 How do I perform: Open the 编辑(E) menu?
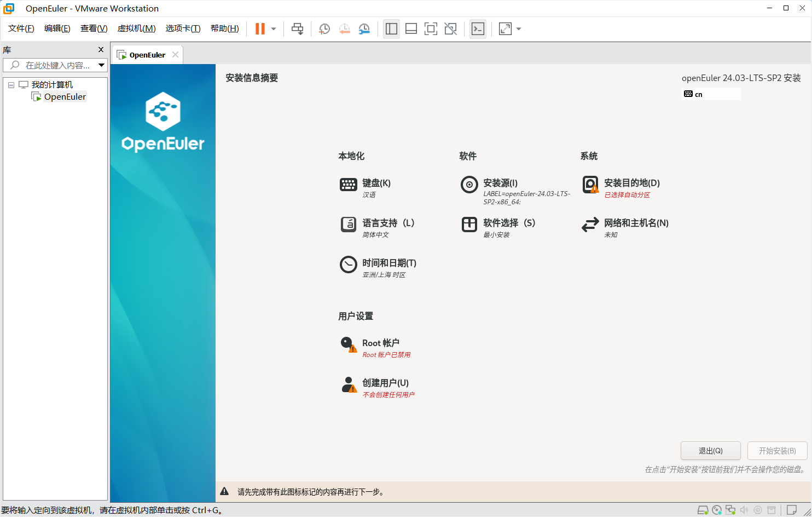pyautogui.click(x=57, y=28)
